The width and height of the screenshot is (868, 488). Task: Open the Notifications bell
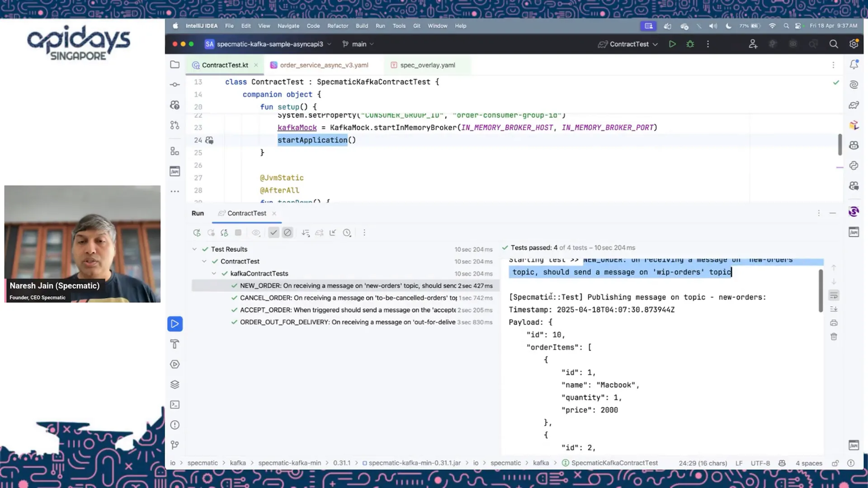854,65
